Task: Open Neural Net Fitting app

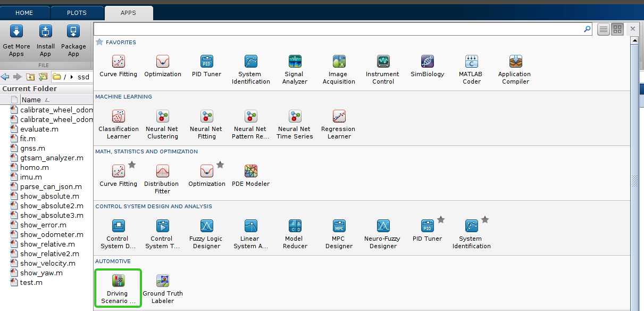Action: point(206,124)
